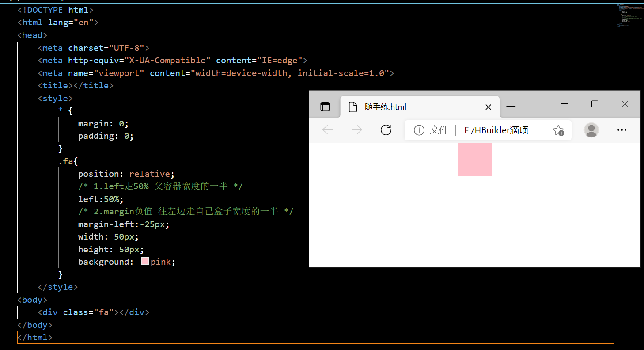Select the 随手练.html browser tab
This screenshot has width=644, height=350.
420,107
